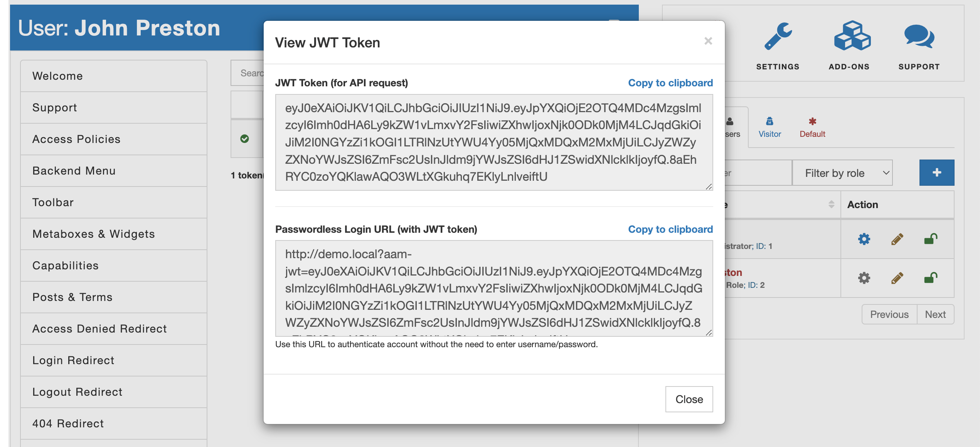Click the gray gear icon for ID 2
The width and height of the screenshot is (980, 447).
pos(864,277)
